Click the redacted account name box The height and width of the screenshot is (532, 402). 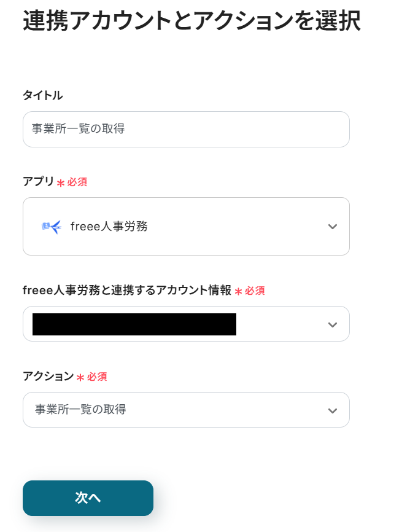tap(134, 324)
